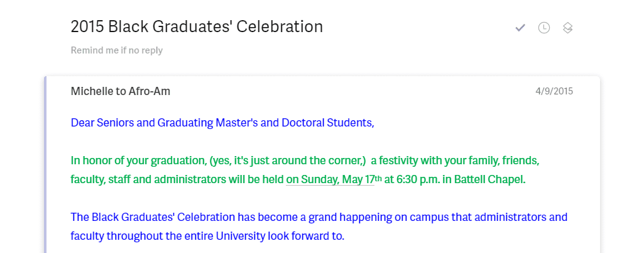Click the 'a festivity with your family, friends' phrase

pyautogui.click(x=455, y=160)
